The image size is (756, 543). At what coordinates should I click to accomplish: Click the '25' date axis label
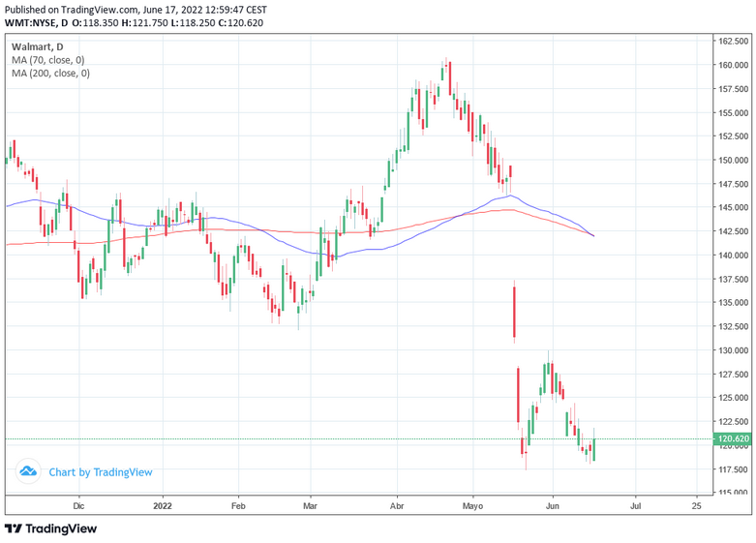click(x=696, y=506)
